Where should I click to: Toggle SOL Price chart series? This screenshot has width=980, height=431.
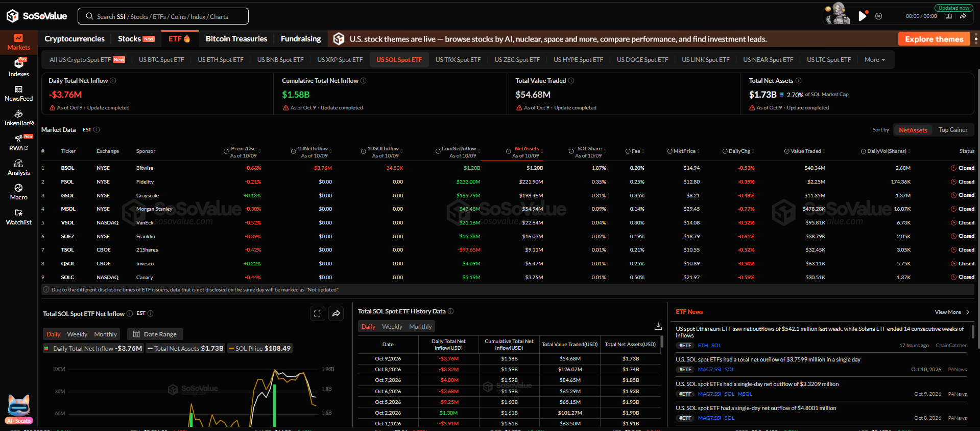[x=260, y=349]
